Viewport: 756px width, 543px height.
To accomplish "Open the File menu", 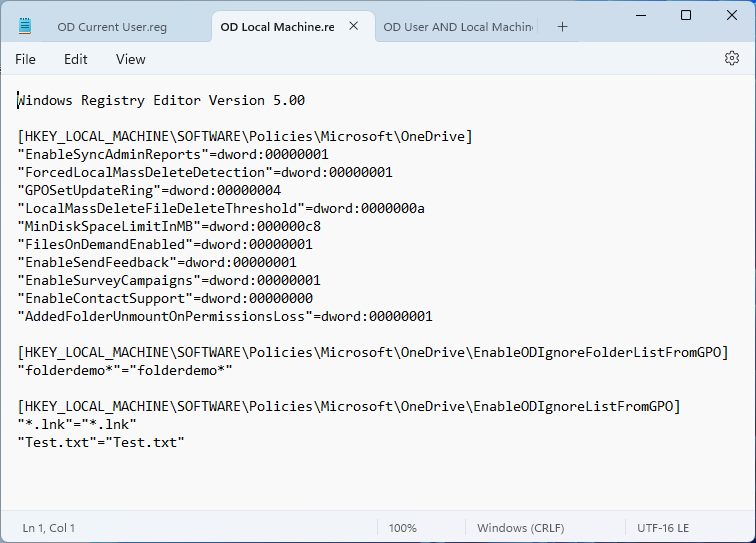I will tap(25, 59).
